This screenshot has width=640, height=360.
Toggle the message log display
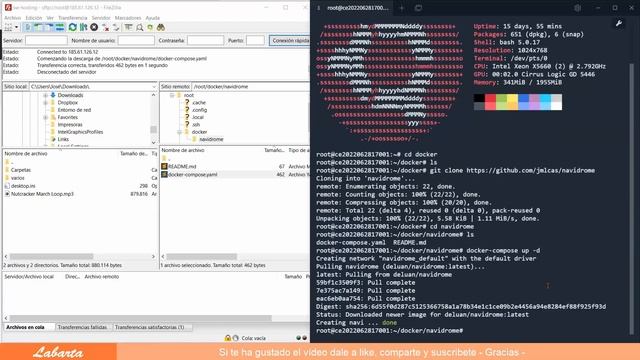click(27, 27)
